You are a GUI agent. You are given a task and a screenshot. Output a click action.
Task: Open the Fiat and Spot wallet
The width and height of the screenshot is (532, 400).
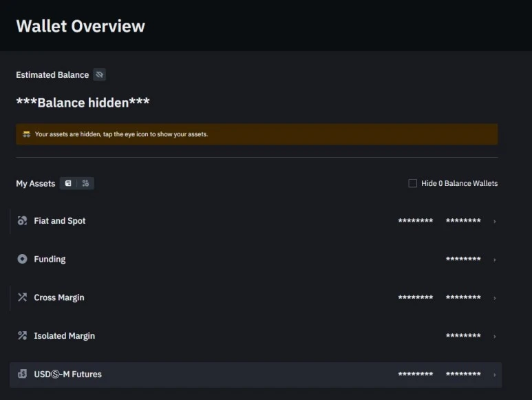(x=256, y=221)
